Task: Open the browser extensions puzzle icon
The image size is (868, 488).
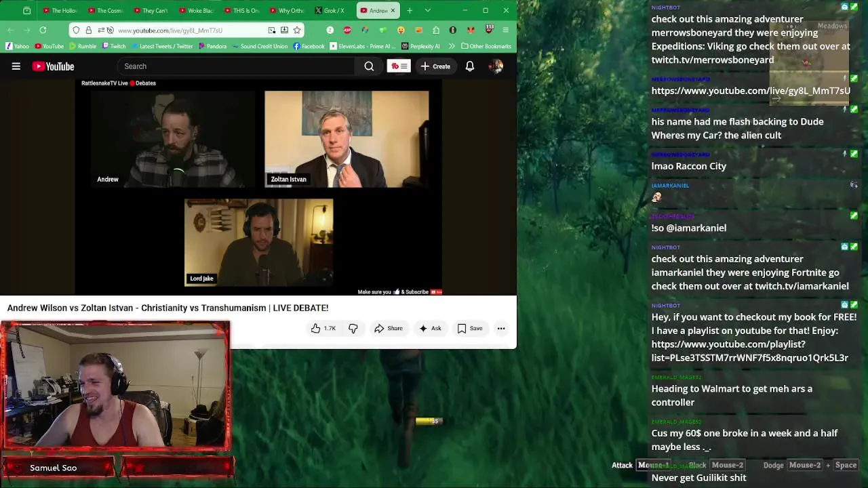Action: [435, 30]
